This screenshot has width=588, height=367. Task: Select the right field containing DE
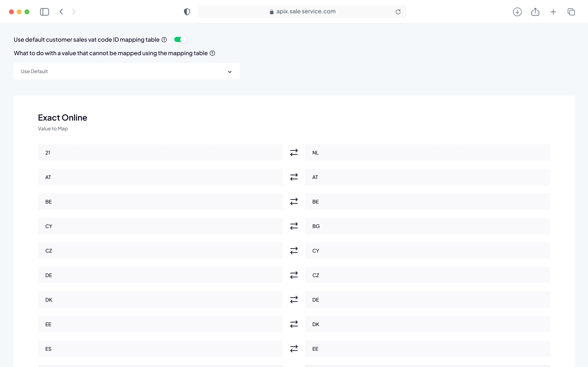pyautogui.click(x=427, y=300)
